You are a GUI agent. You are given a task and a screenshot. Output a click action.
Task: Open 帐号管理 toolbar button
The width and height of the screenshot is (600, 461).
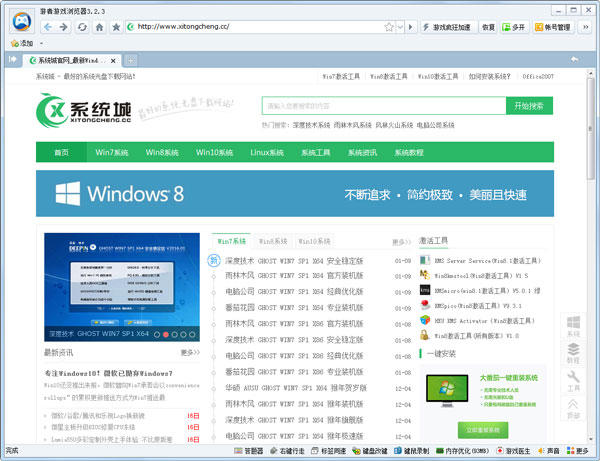pyautogui.click(x=552, y=27)
